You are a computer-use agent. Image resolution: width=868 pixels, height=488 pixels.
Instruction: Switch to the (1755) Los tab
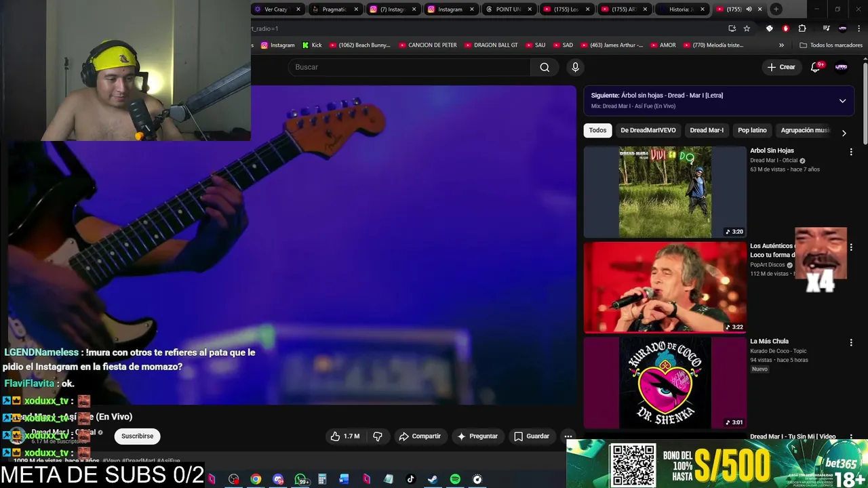point(566,9)
